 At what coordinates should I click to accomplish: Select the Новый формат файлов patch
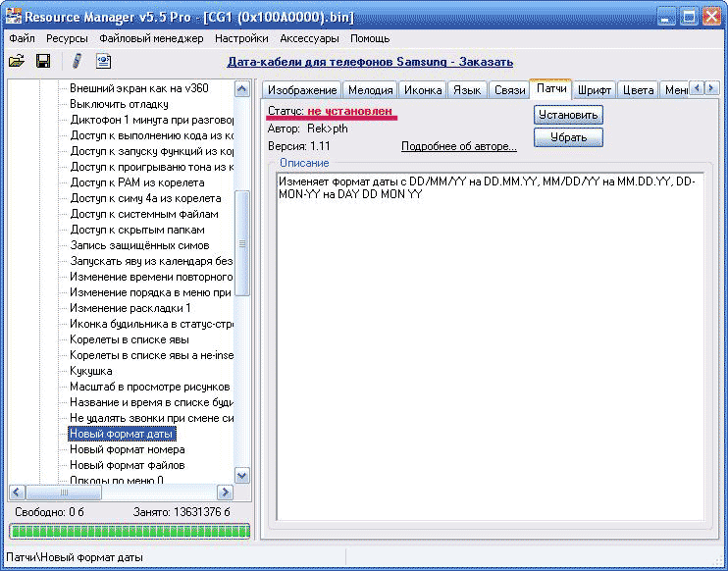click(x=128, y=465)
